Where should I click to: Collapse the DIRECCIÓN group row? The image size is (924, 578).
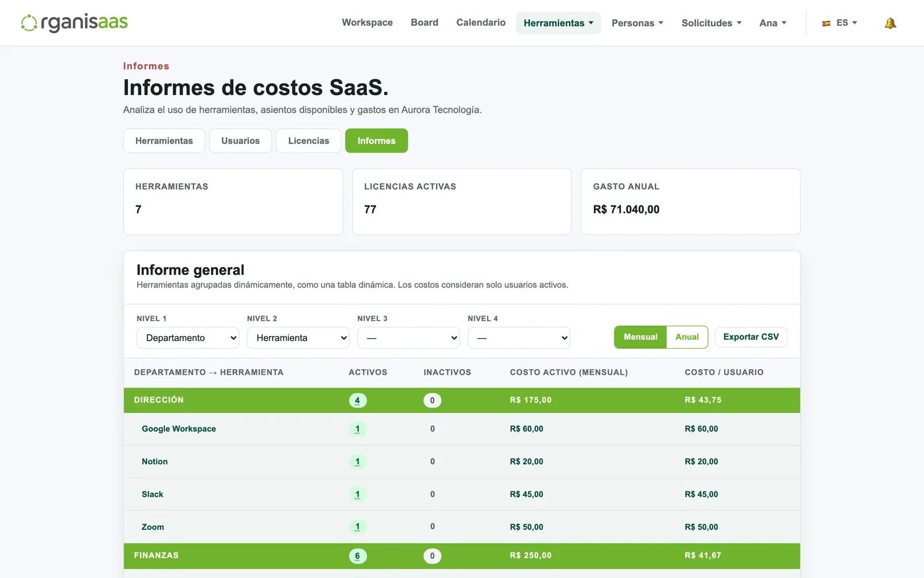[x=462, y=400]
